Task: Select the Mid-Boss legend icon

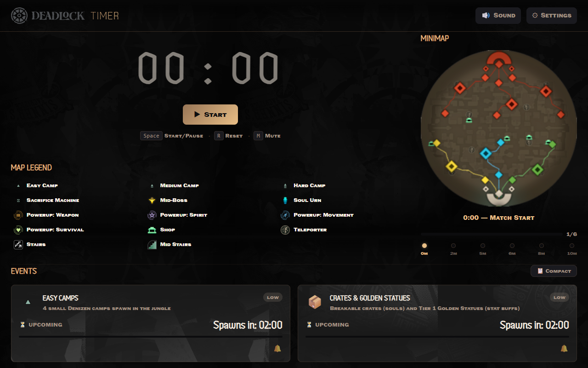Action: click(x=152, y=200)
